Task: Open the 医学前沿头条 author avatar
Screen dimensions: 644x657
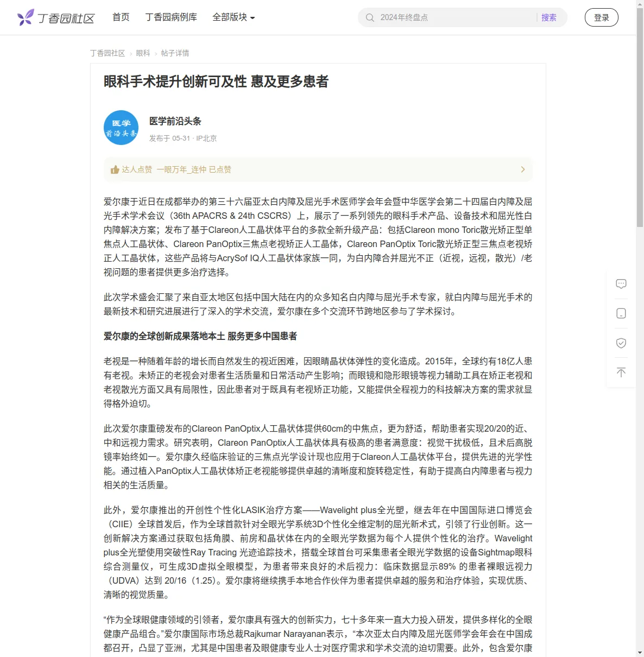Action: click(x=121, y=128)
